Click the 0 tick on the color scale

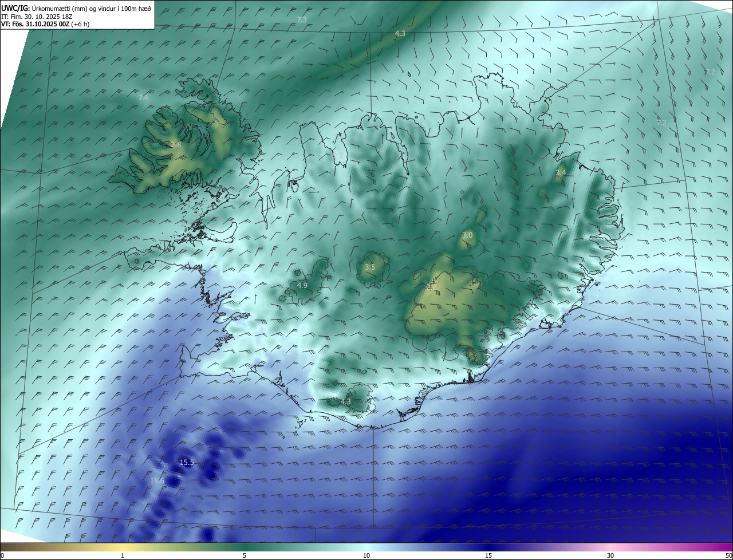[x=2, y=555]
